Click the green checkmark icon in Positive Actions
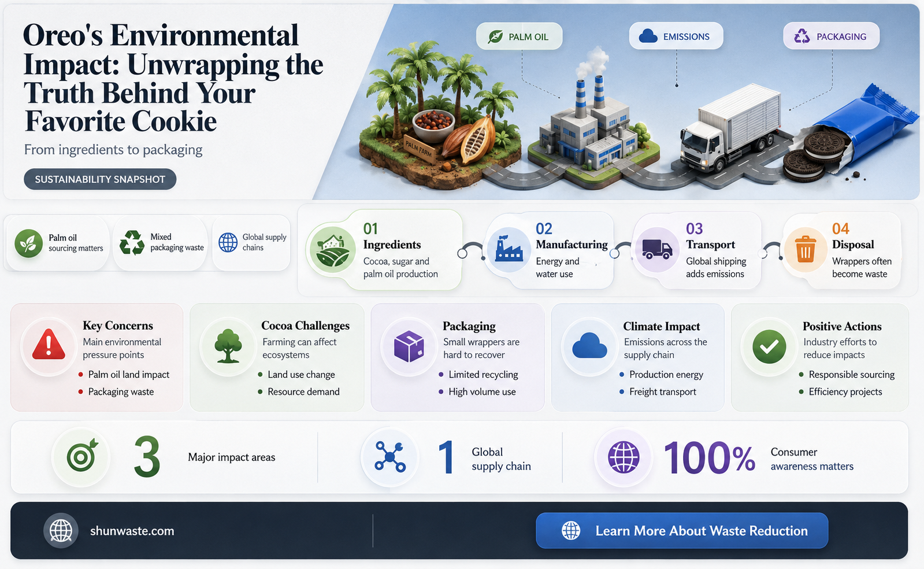Viewport: 924px width, 569px height. pyautogui.click(x=769, y=347)
